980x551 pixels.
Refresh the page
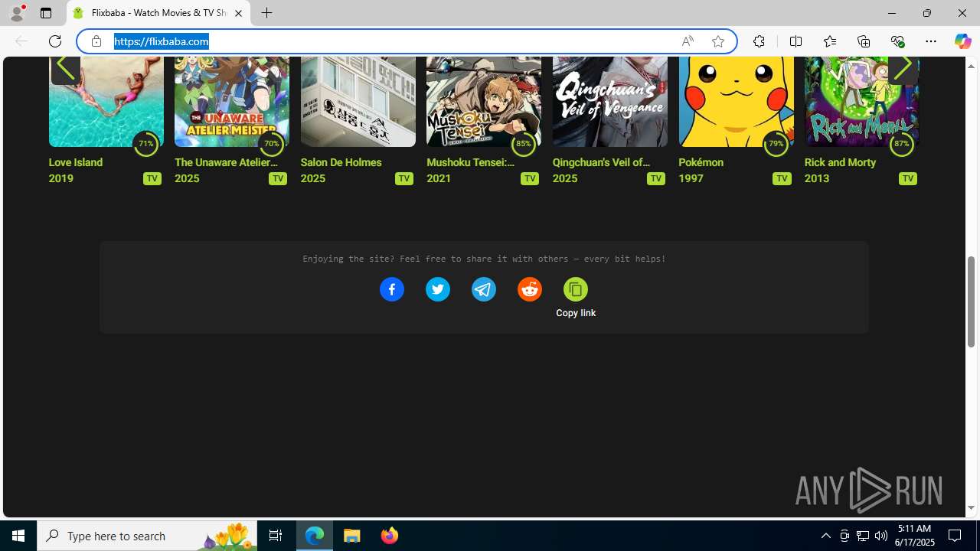[55, 41]
